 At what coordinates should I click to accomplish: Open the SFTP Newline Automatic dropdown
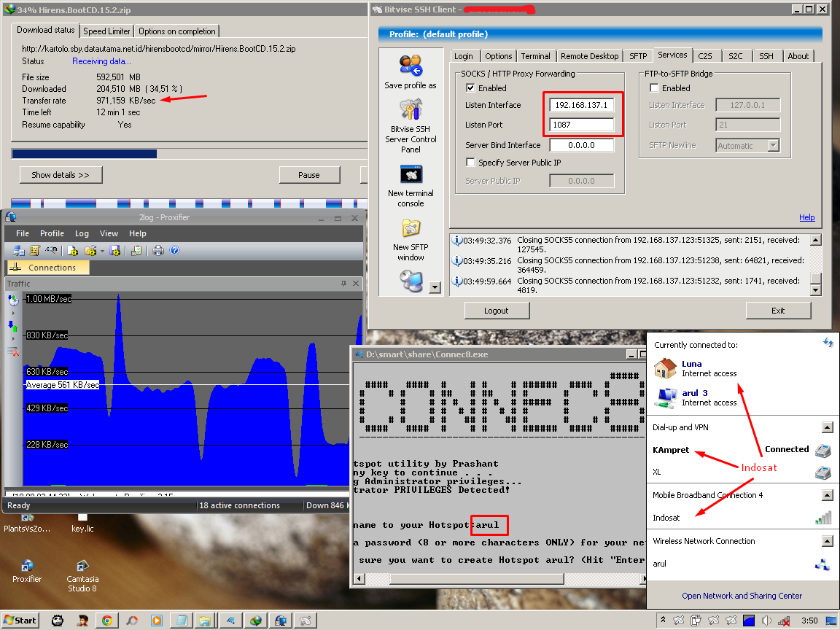(773, 145)
